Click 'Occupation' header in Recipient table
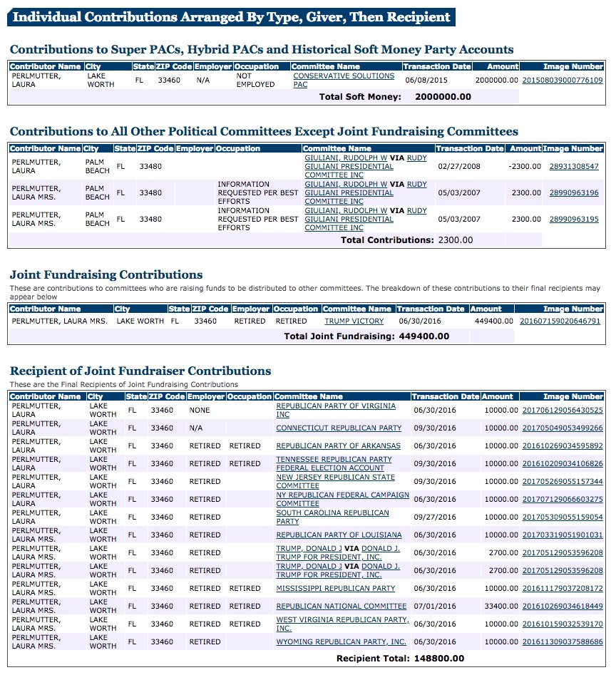616x675 pixels. [250, 397]
